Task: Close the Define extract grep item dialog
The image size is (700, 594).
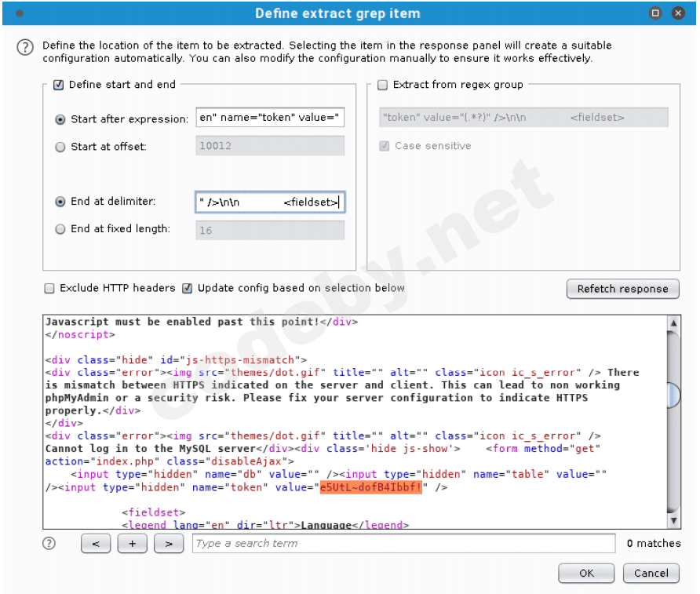Action: coord(678,13)
